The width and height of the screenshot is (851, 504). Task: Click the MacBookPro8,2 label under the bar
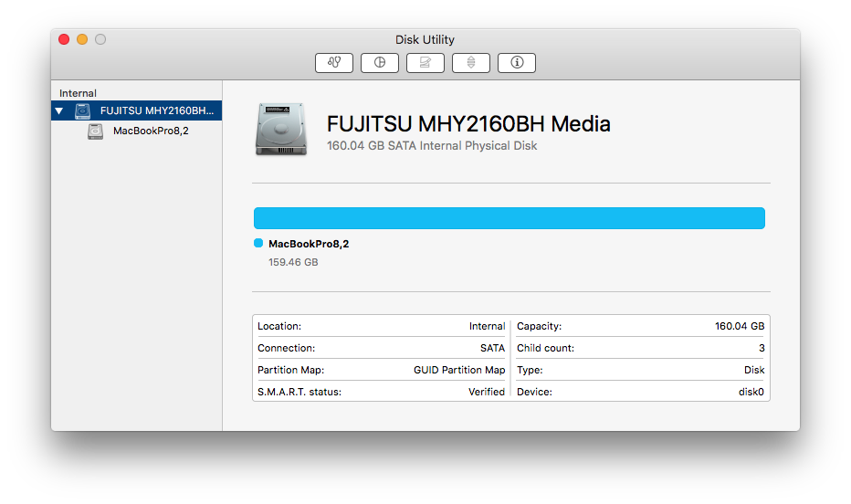(x=309, y=244)
